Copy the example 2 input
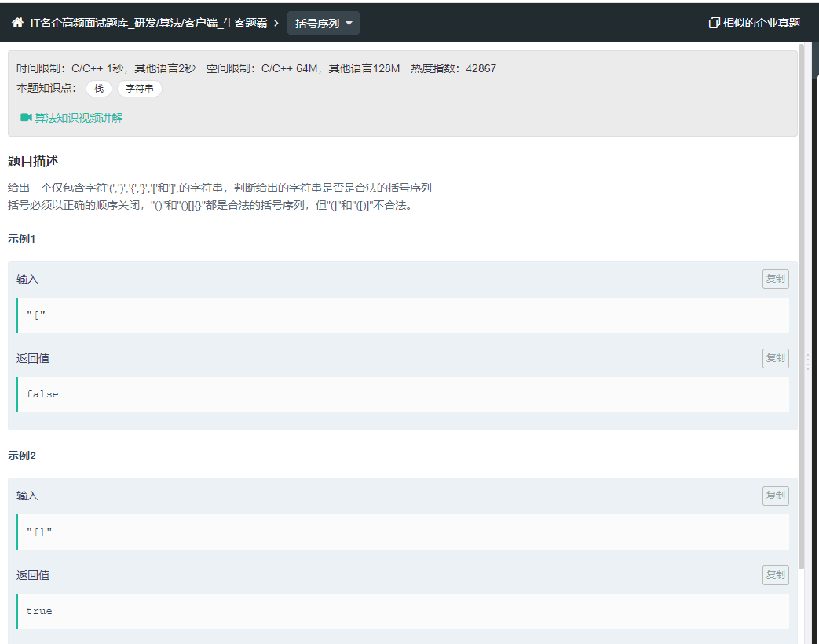Image resolution: width=819 pixels, height=644 pixels. pyautogui.click(x=775, y=496)
